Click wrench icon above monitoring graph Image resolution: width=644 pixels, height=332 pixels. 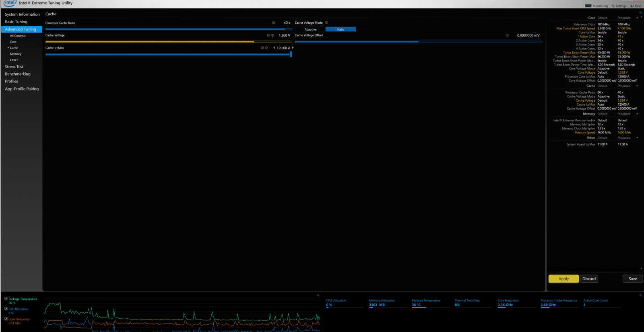[318, 295]
